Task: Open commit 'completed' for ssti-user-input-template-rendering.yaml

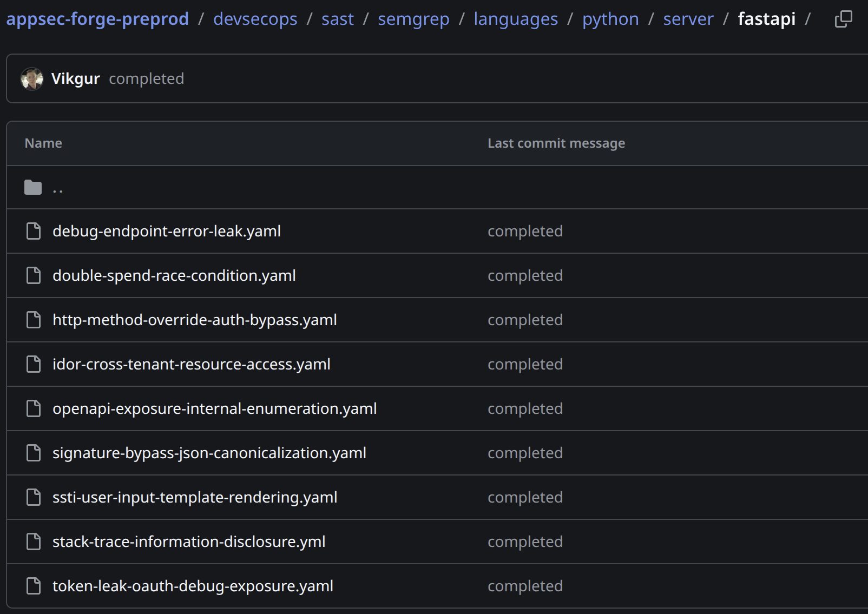Action: (525, 497)
